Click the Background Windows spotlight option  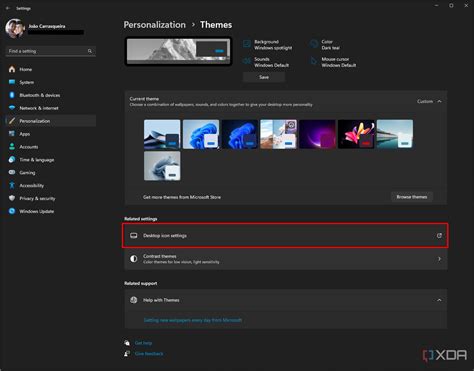coord(268,45)
